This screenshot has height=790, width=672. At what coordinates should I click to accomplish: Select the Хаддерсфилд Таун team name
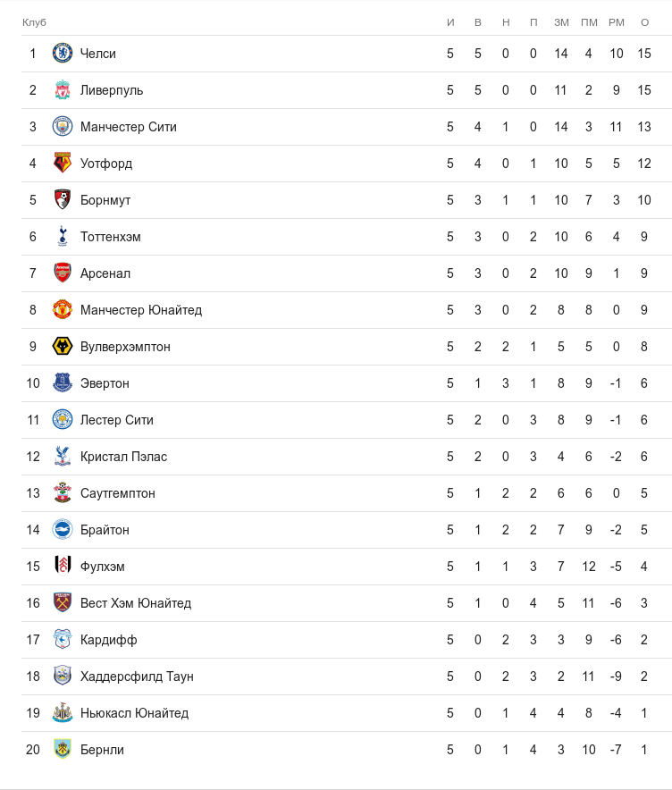click(137, 677)
